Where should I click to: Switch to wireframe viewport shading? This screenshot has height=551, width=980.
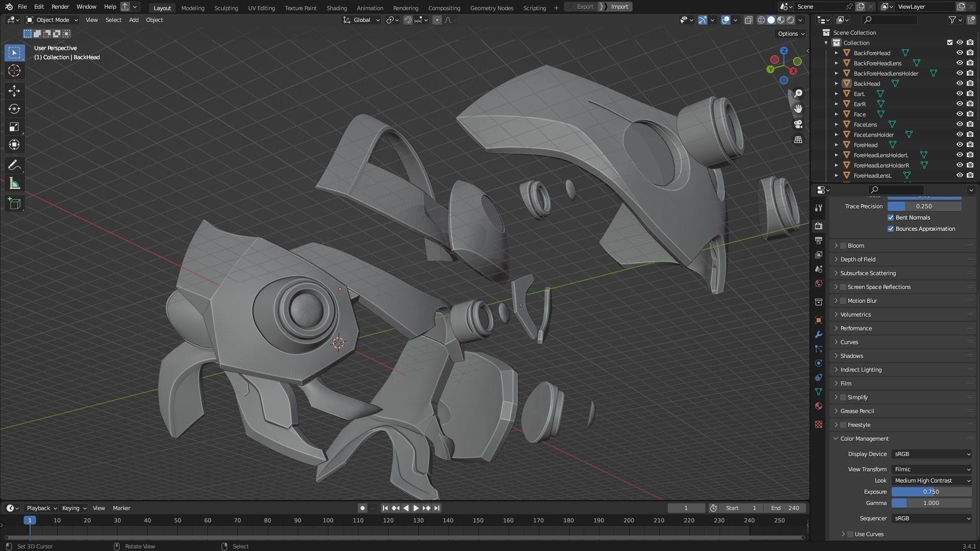pos(761,20)
